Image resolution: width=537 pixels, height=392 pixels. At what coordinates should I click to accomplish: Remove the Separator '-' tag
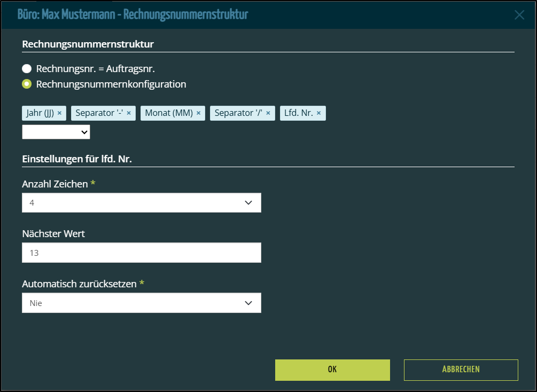(x=129, y=113)
